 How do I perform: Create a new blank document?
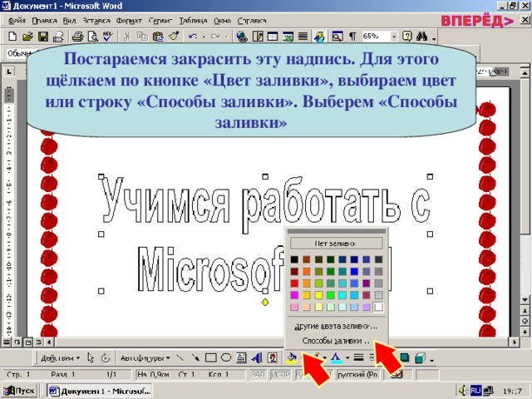point(12,36)
